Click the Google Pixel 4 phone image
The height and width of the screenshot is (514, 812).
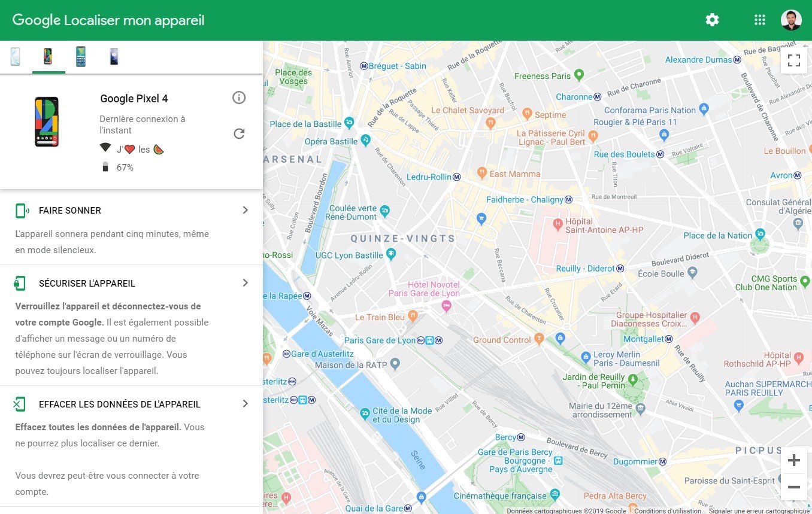pos(47,121)
